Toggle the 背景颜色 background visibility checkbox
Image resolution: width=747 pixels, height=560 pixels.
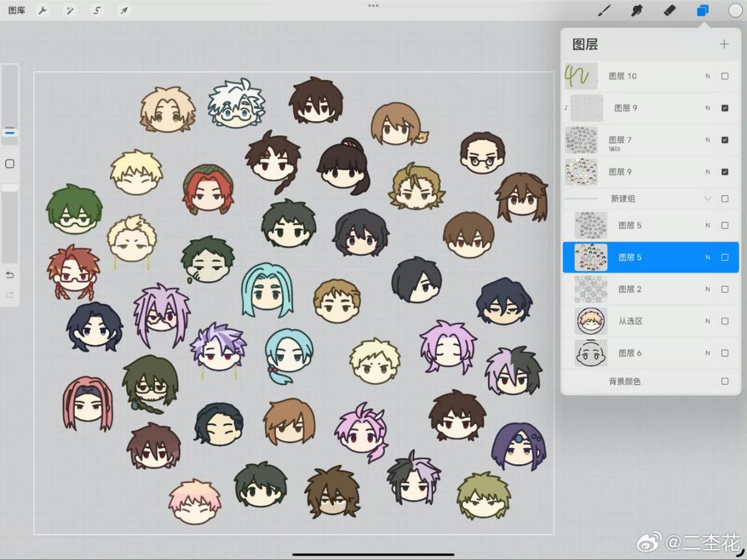[x=725, y=381]
